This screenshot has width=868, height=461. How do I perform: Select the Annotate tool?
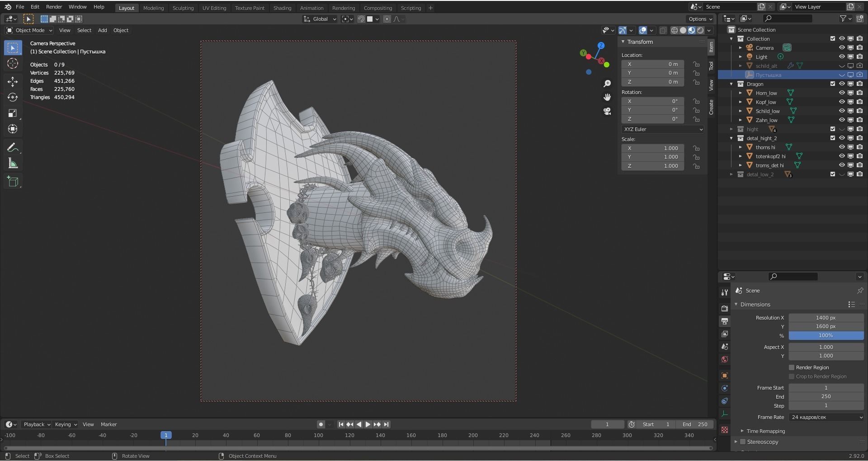pyautogui.click(x=13, y=147)
